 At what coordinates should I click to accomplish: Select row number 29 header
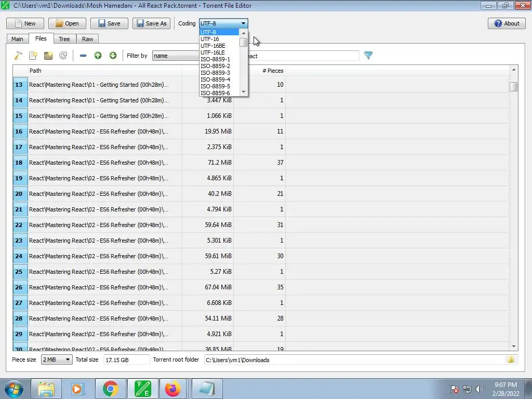(x=20, y=334)
